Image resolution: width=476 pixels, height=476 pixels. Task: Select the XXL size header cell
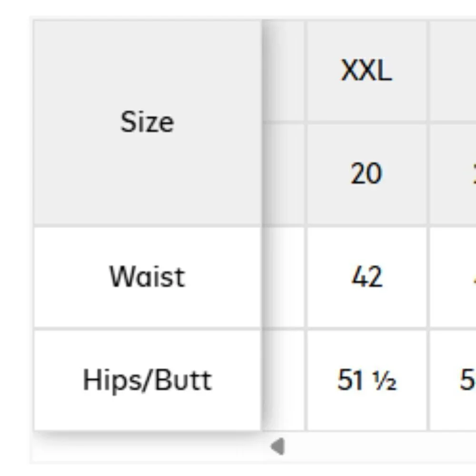pos(367,71)
